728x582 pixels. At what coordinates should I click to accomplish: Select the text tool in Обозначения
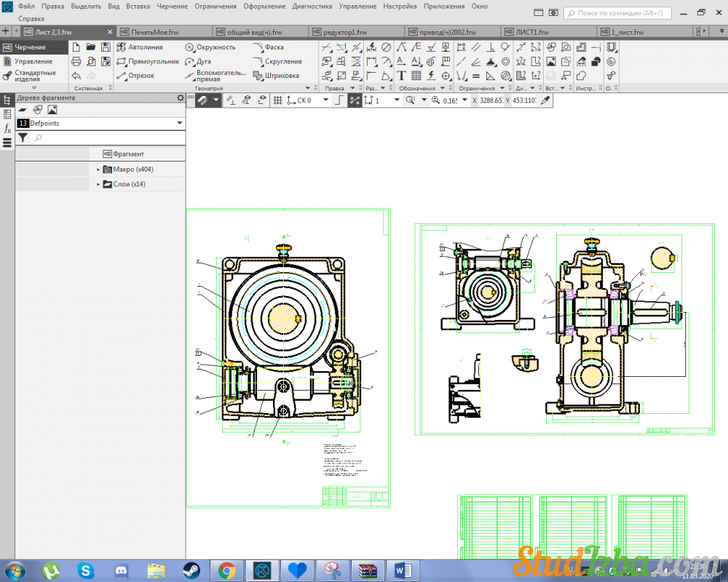401,76
